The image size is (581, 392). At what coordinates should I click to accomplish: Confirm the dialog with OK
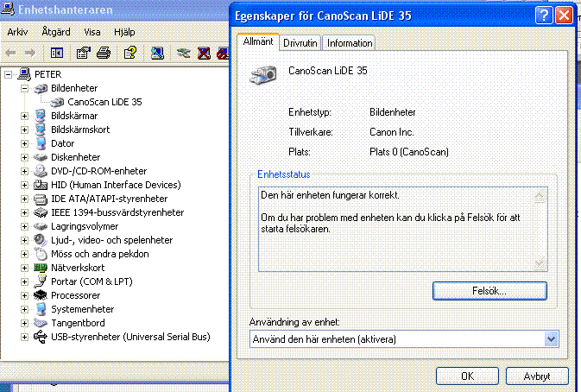(467, 376)
